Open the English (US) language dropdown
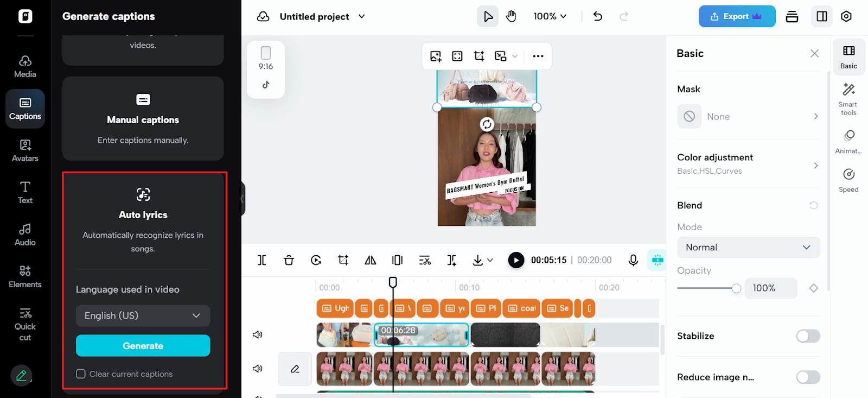The image size is (868, 398). (143, 315)
